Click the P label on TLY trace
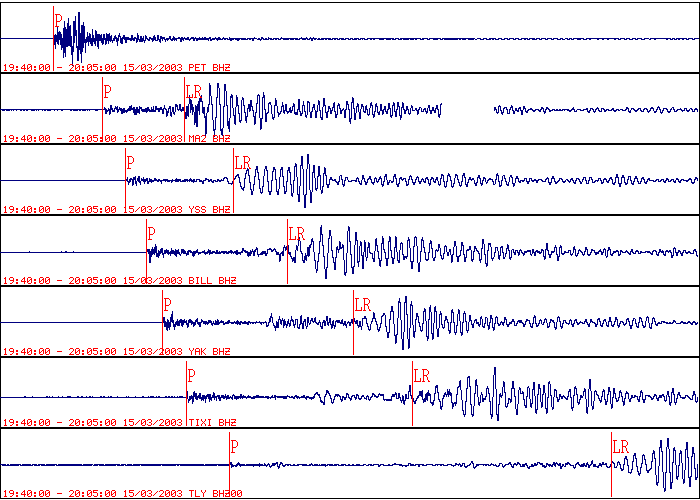 pyautogui.click(x=235, y=446)
